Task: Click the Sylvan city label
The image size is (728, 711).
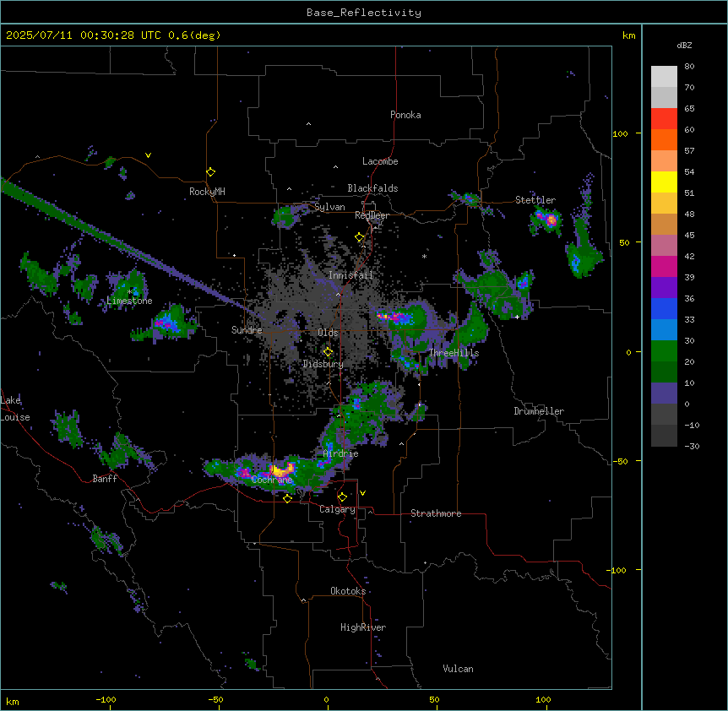Action: point(329,207)
